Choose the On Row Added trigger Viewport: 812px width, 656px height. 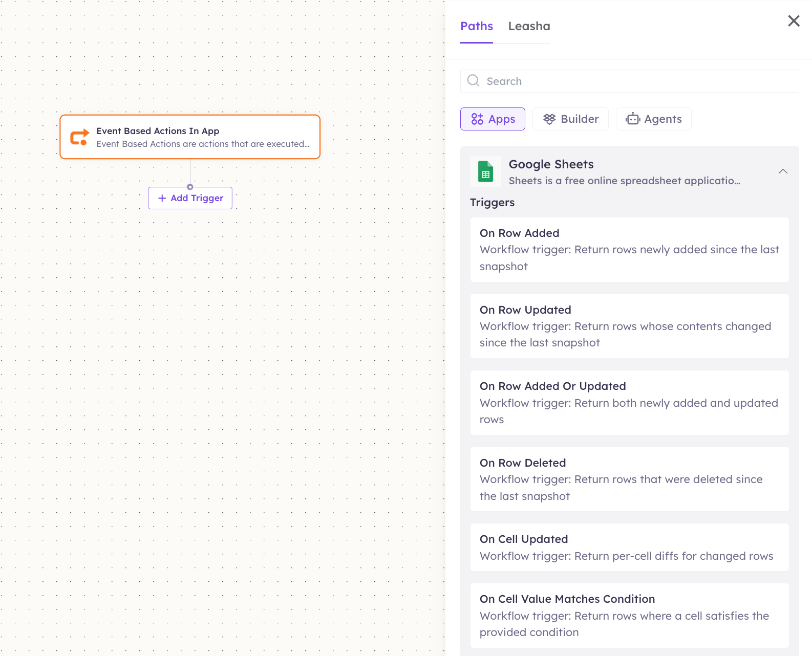(x=629, y=250)
